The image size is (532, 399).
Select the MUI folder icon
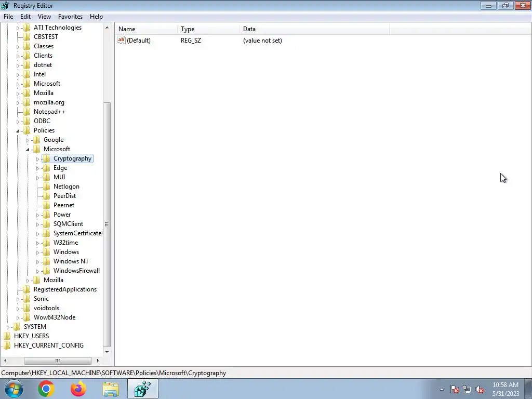[46, 177]
